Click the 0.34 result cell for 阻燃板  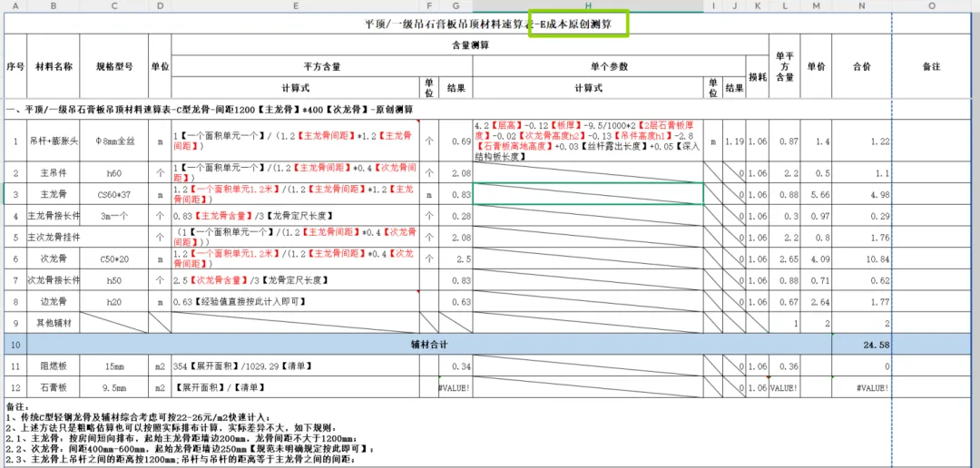point(456,366)
